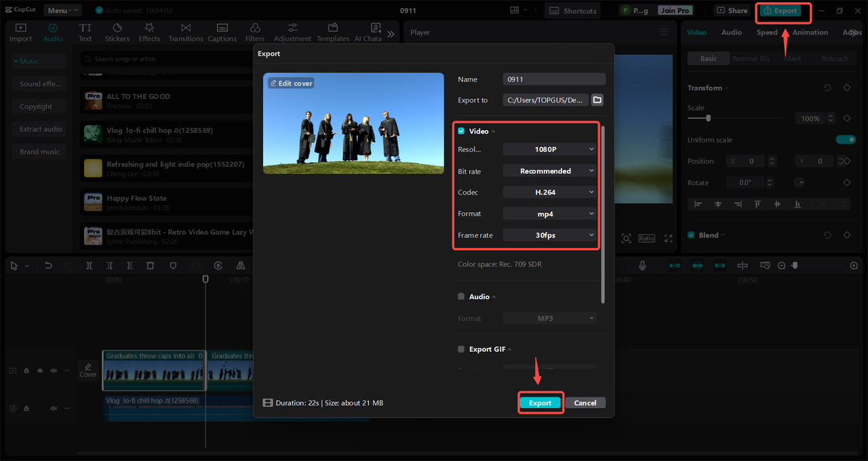This screenshot has height=461, width=868.
Task: Click the Scale slider handle
Action: pyautogui.click(x=708, y=118)
